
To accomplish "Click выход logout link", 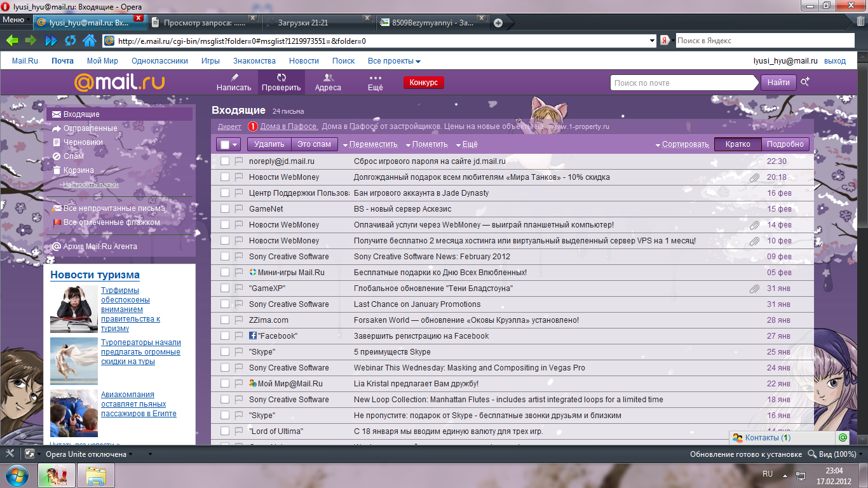I will 835,61.
